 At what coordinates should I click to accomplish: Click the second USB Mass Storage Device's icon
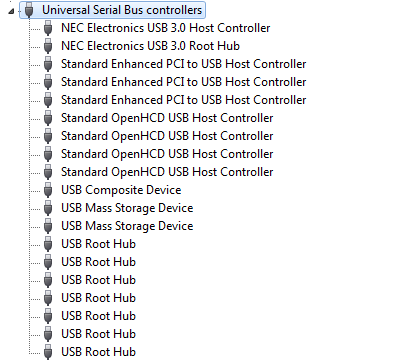tap(48, 226)
